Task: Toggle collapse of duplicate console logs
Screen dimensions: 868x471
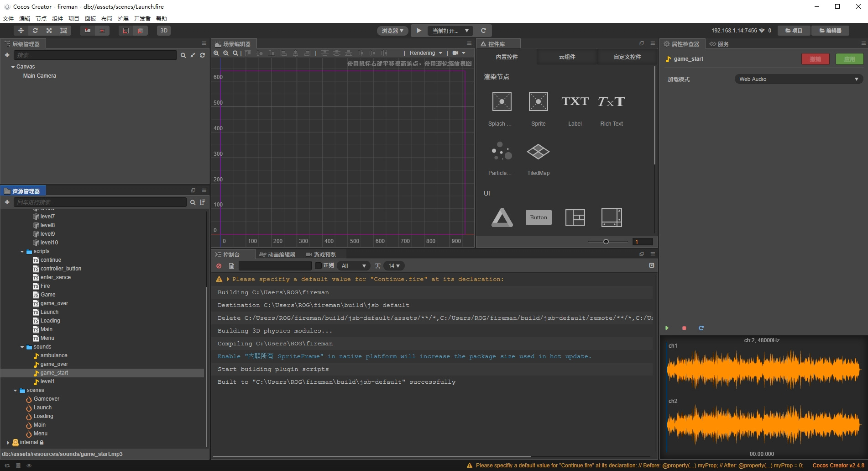Action: click(x=652, y=265)
